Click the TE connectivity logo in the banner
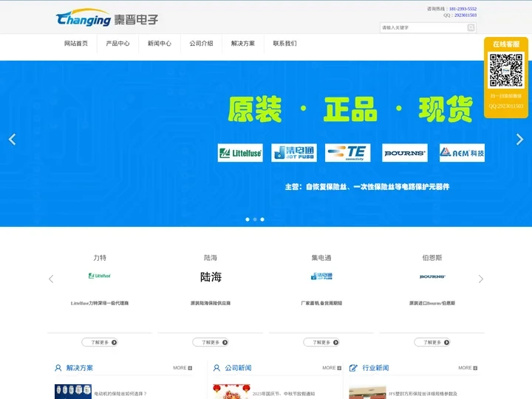532x399 pixels. click(x=347, y=153)
